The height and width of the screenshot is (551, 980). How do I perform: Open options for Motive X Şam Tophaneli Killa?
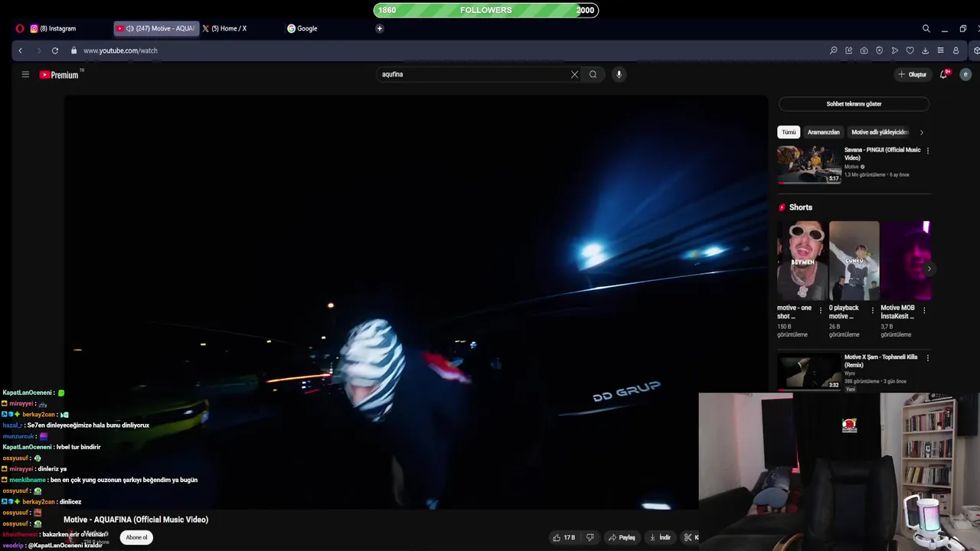928,358
